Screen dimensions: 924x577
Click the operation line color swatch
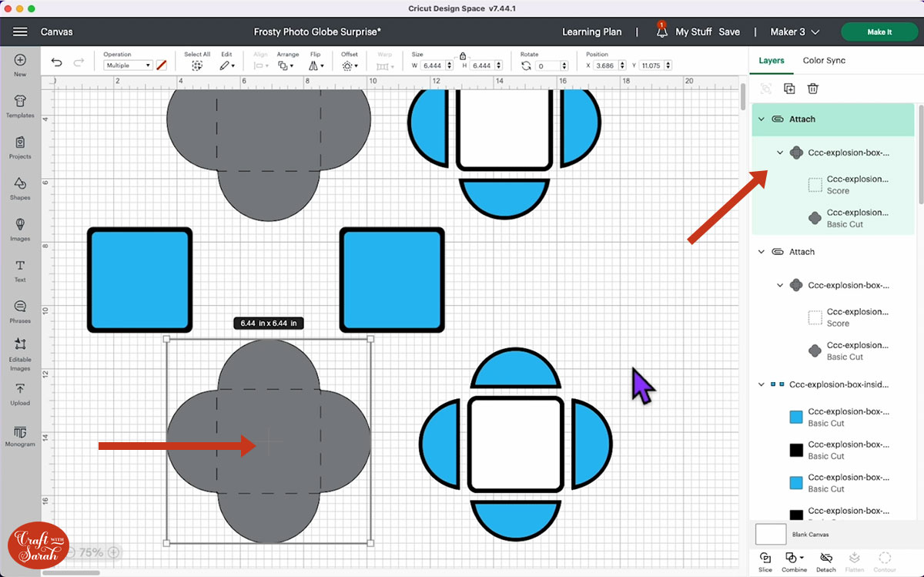click(x=161, y=65)
